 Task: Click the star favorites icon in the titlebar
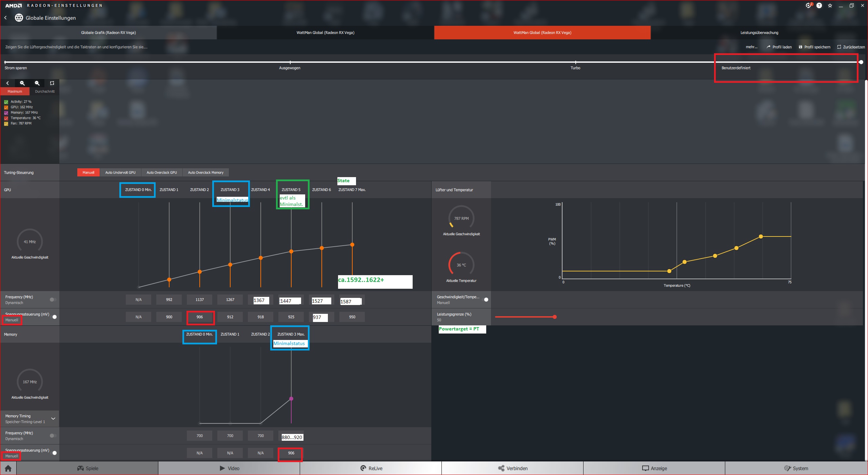[830, 5]
